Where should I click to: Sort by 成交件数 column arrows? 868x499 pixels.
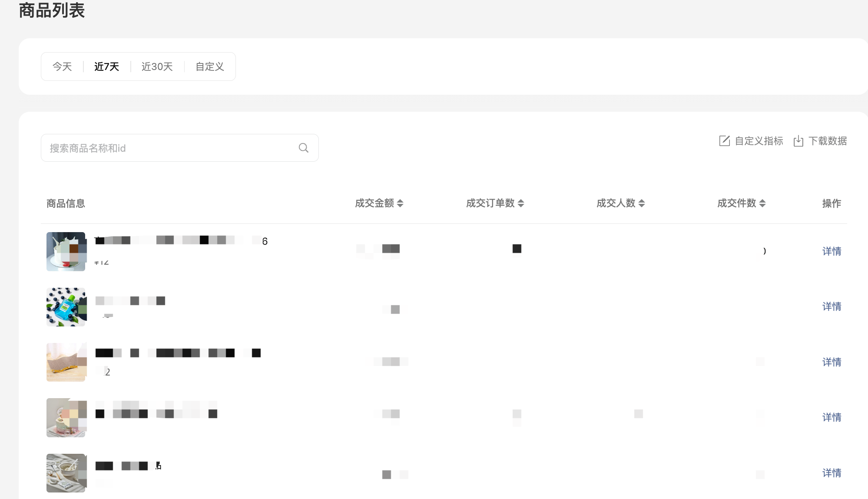pyautogui.click(x=762, y=203)
